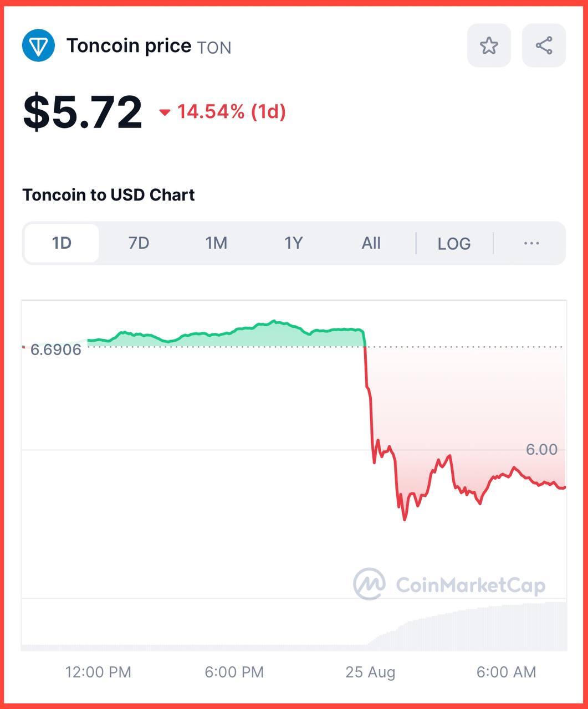Click the 6.00 price axis label
The width and height of the screenshot is (588, 709).
pos(541,449)
